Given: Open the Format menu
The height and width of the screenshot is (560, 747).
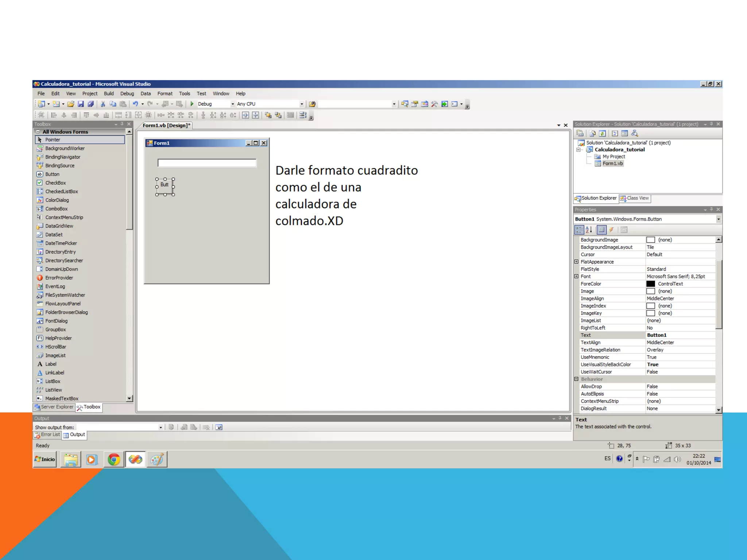Looking at the screenshot, I should pyautogui.click(x=165, y=94).
